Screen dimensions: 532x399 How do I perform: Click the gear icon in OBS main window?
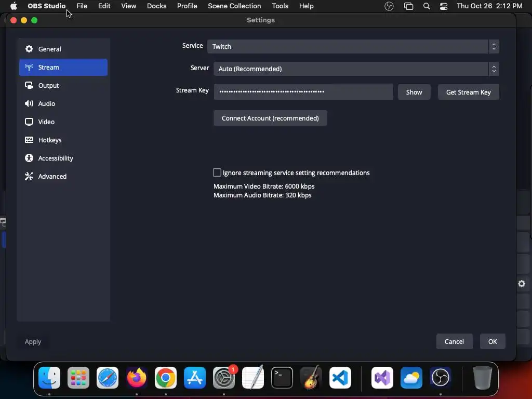click(x=522, y=284)
